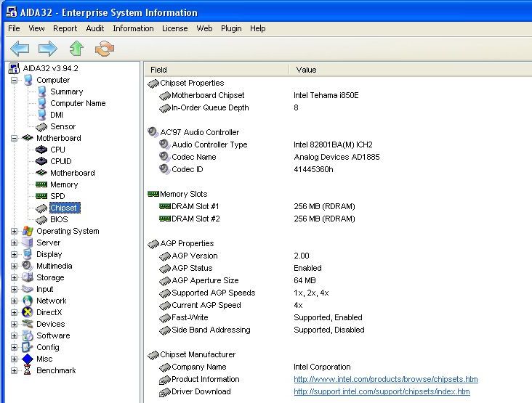Image resolution: width=532 pixels, height=403 pixels.
Task: Click the AGP Properties group chip icon
Action: coord(153,244)
